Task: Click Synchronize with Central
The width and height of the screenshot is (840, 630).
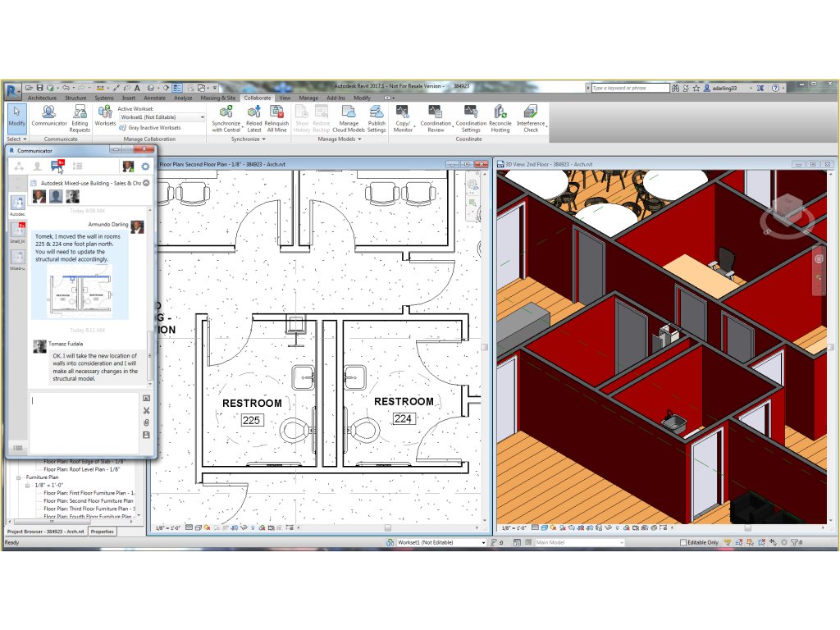Action: 226,118
